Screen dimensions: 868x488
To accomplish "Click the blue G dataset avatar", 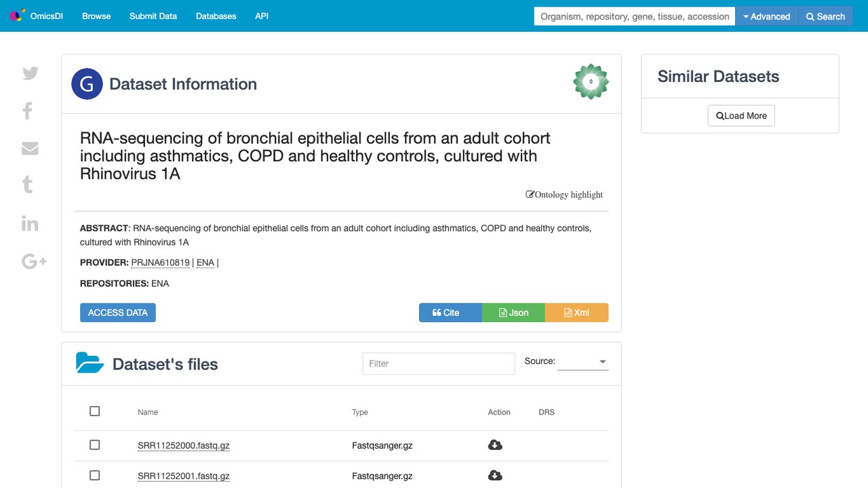I will [87, 84].
